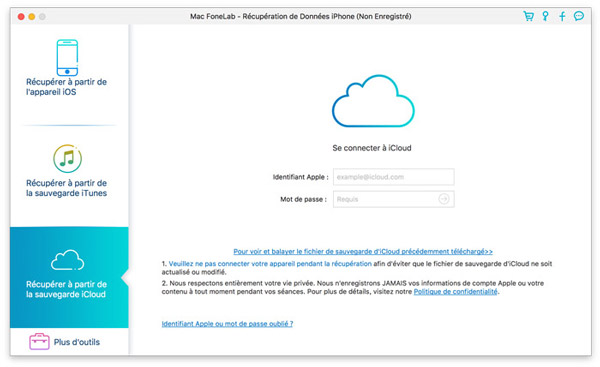The width and height of the screenshot is (600, 367).
Task: Click the cloud icon in iCloud sidebar tab
Action: (67, 260)
